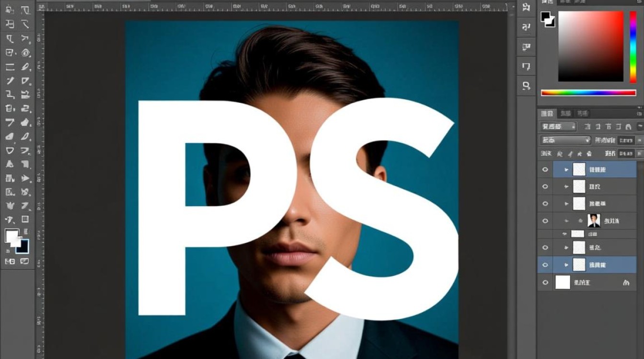The height and width of the screenshot is (359, 644).
Task: Select the black swatch in the Color panel
Action: tap(545, 16)
